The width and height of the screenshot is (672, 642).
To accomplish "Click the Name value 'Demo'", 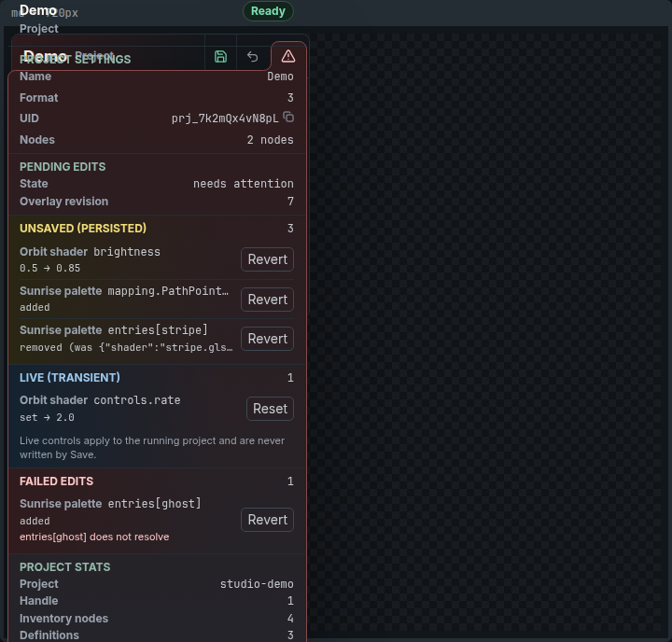I will click(x=280, y=77).
